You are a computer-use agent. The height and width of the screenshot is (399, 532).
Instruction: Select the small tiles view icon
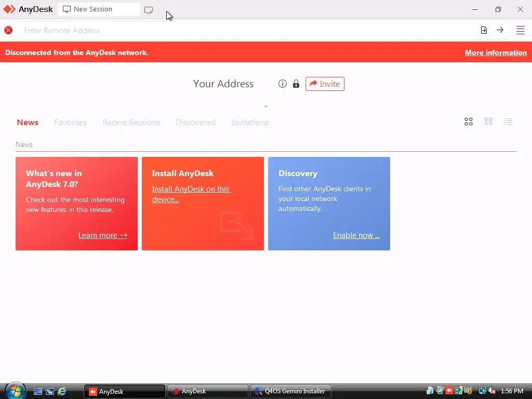[488, 122]
